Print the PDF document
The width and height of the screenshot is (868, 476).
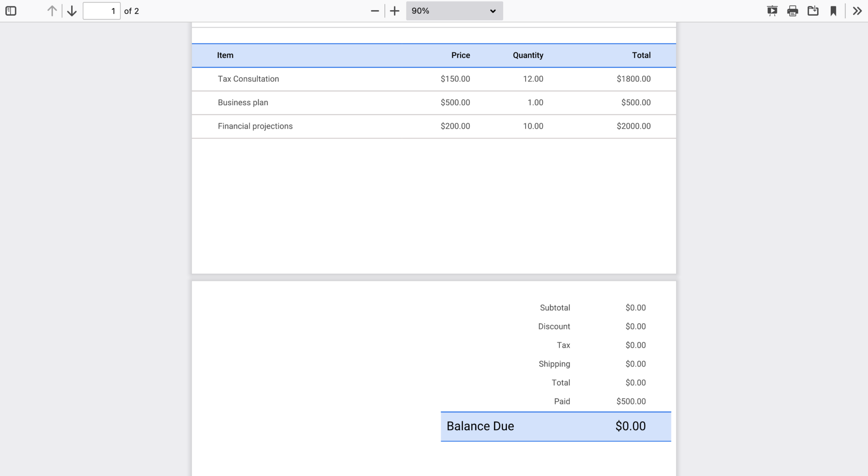pos(792,11)
